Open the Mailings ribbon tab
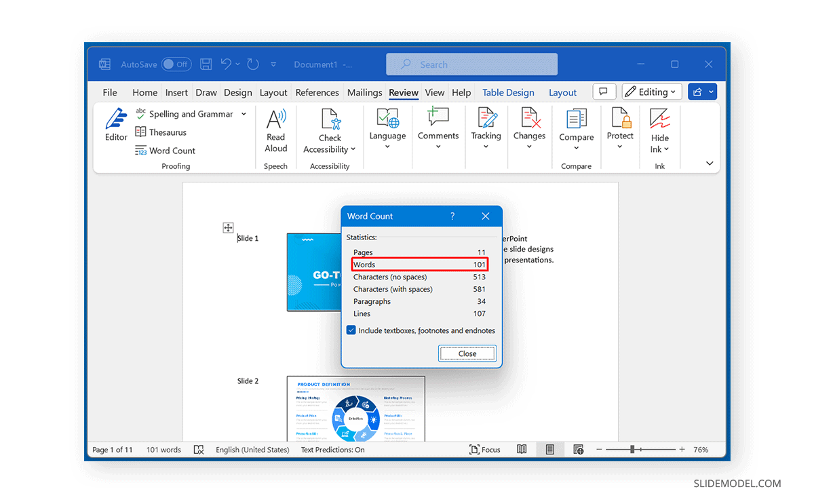This screenshot has height=504, width=814. (364, 92)
